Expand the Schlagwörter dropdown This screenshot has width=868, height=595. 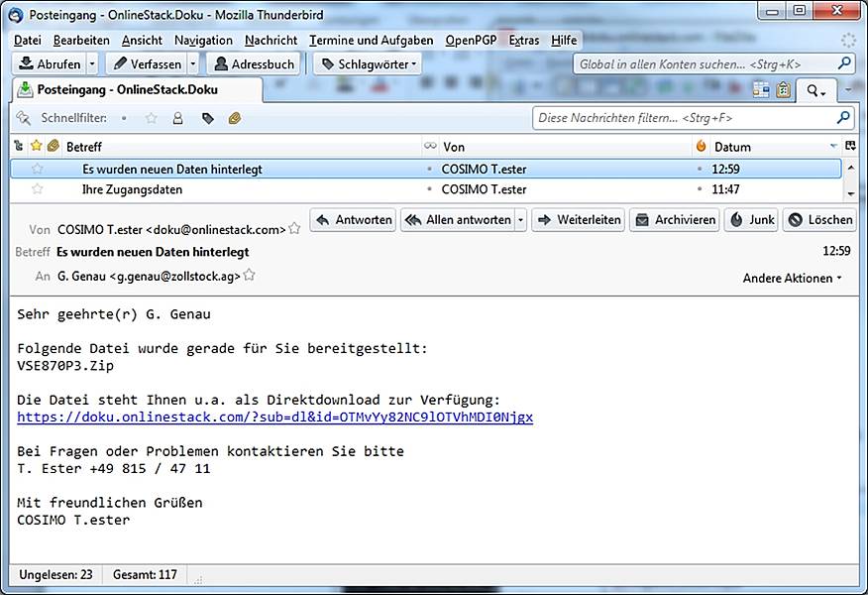(x=369, y=63)
